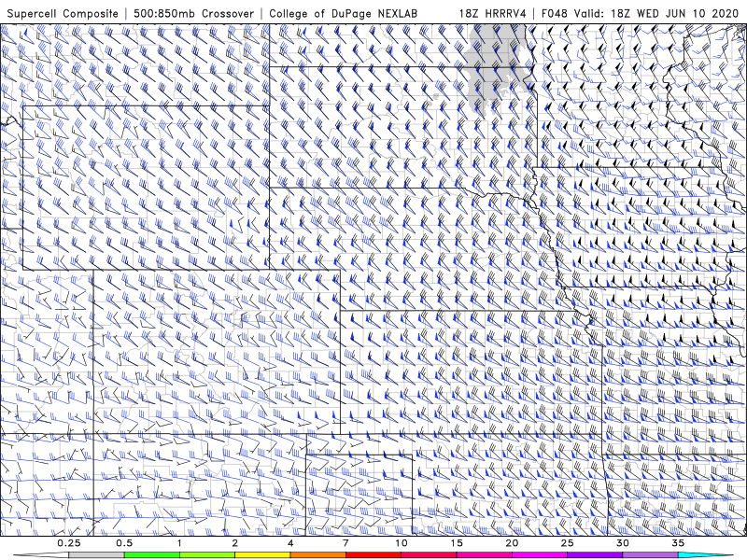
Task: Click the 'Valid: 18Z WED JUN 10 2020' text
Action: 656,13
